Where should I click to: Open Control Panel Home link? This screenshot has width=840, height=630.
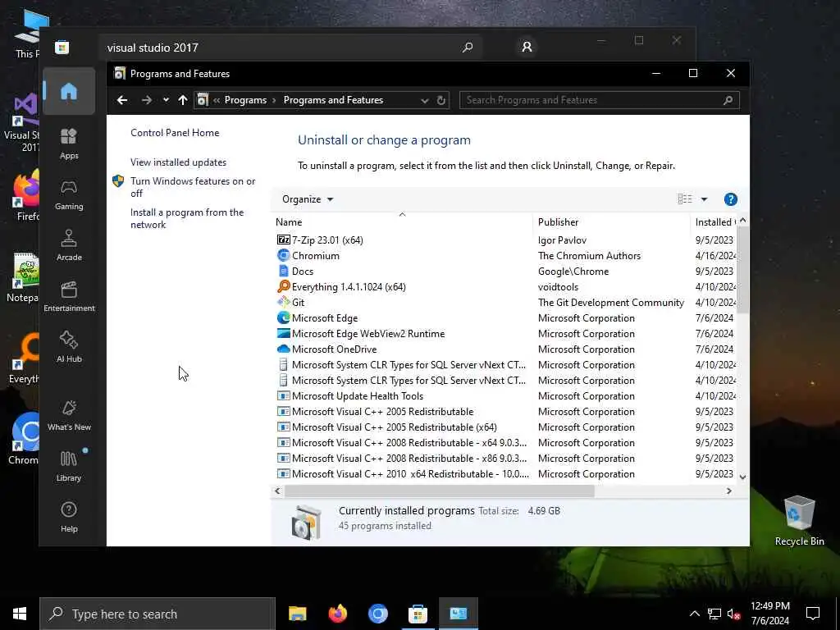click(175, 133)
